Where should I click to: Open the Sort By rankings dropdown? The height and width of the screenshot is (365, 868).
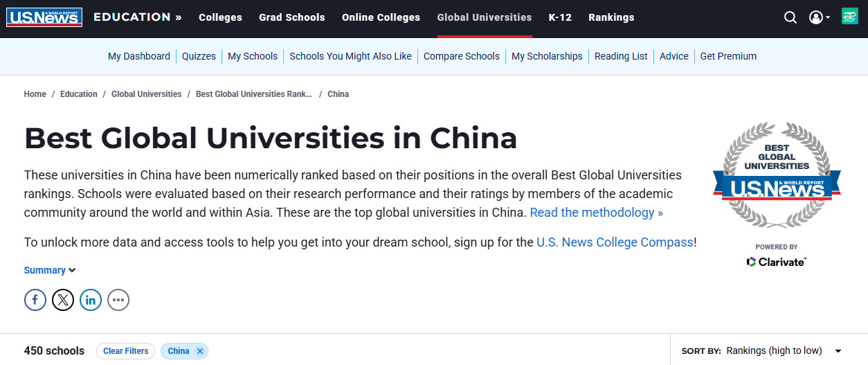784,351
